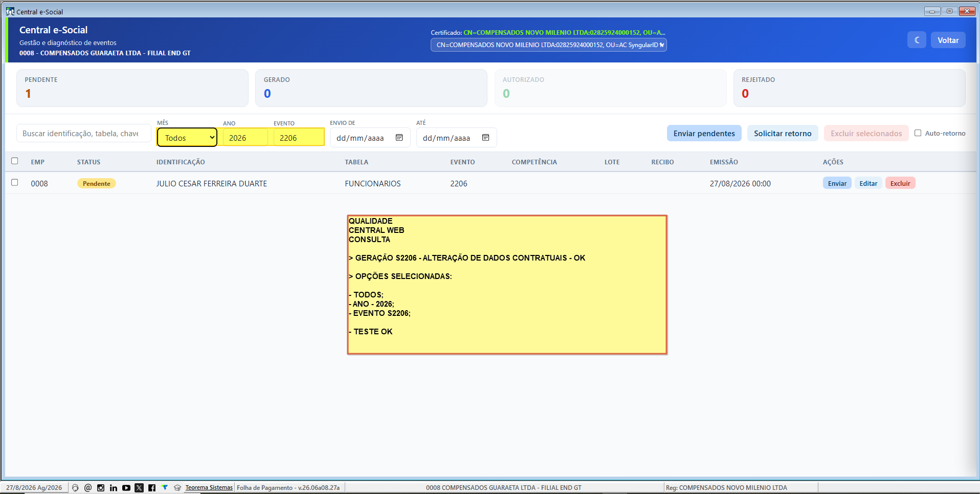Expand the certificate selection dropdown
The image size is (980, 494).
coord(548,45)
